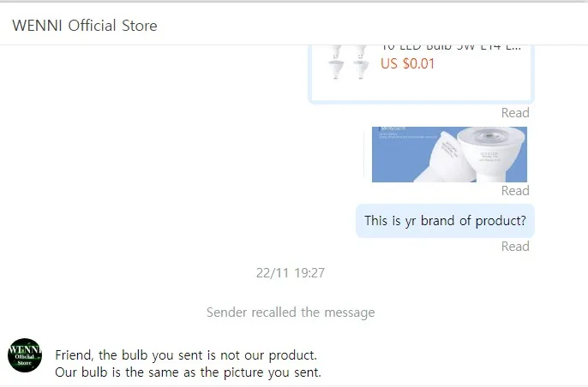Click the WENNI Official Store header title

(85, 26)
